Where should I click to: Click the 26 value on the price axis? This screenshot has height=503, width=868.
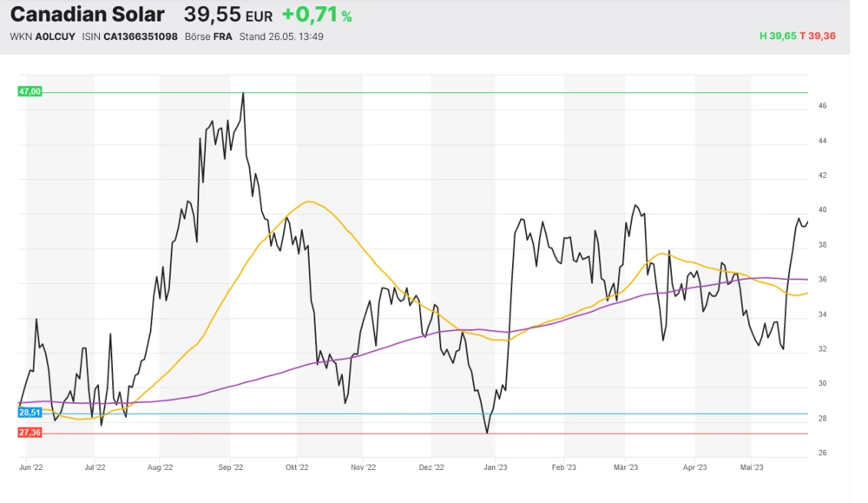pyautogui.click(x=821, y=453)
